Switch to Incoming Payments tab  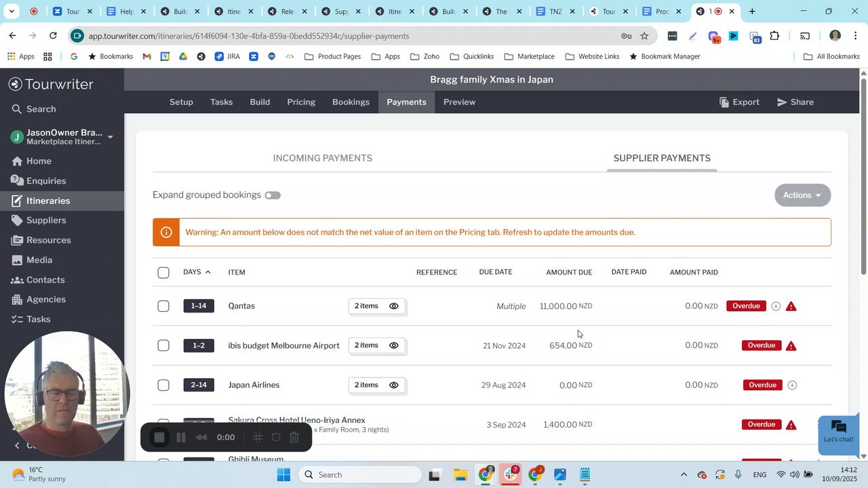click(x=322, y=159)
